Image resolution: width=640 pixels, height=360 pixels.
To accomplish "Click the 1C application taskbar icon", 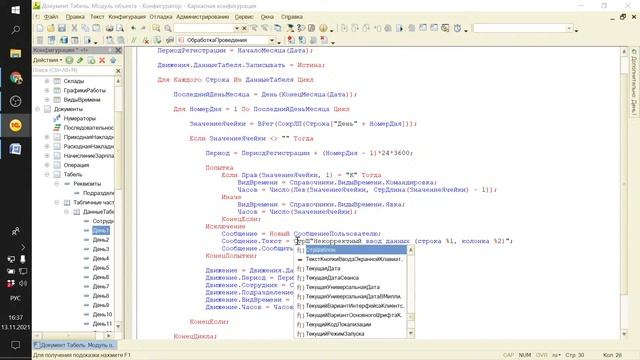I will pos(16,125).
